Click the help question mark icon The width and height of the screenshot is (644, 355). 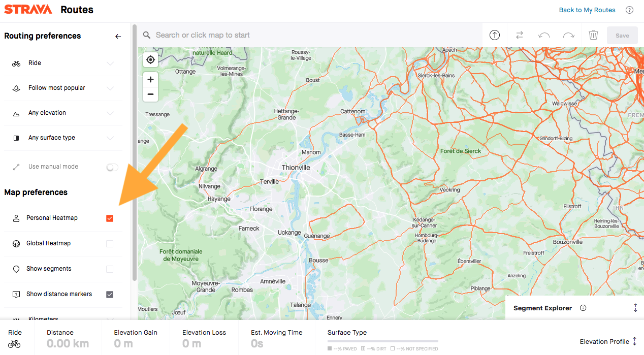coord(629,10)
